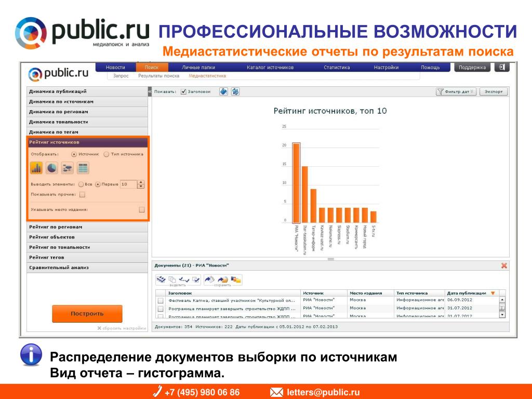The height and width of the screenshot is (399, 532).
Task: Select the horizontal bars view icon
Action: click(x=67, y=168)
